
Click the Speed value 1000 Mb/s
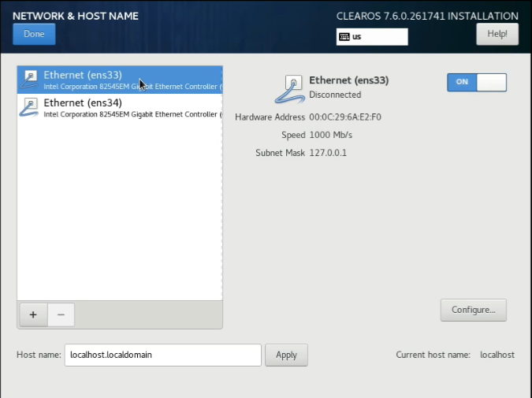click(x=331, y=135)
